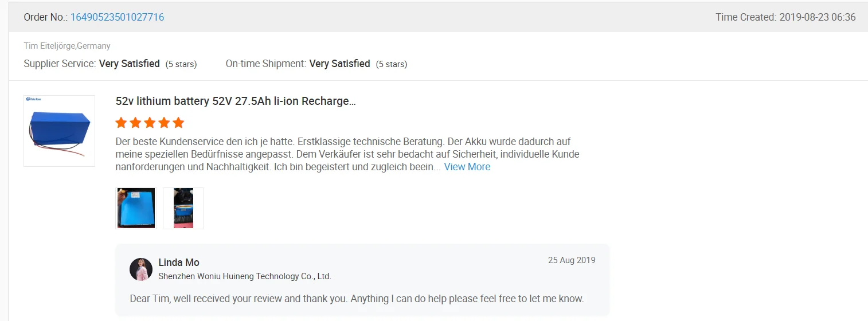Click the Supplier Service Very Satisfied rating
868x321 pixels.
pyautogui.click(x=129, y=64)
